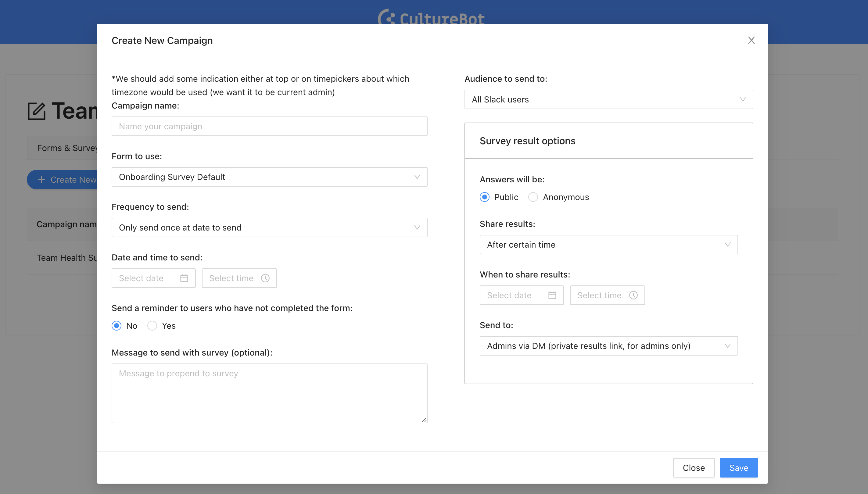Click the plus icon on Create New button
Image resolution: width=868 pixels, height=494 pixels.
[41, 180]
